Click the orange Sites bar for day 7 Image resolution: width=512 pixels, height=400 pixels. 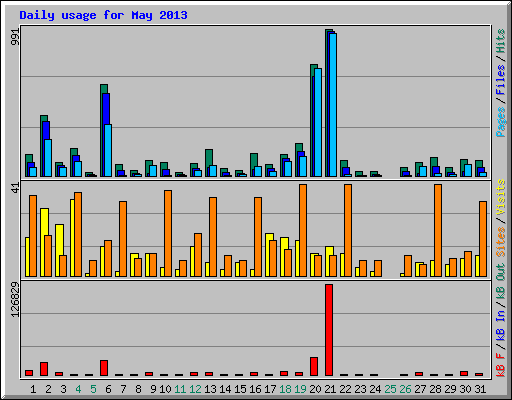123,239
